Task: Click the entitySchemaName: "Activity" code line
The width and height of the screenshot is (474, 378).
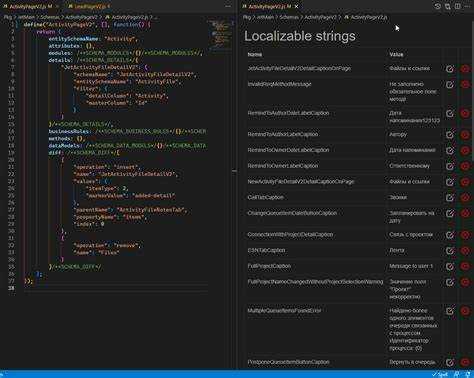Action: point(93,39)
